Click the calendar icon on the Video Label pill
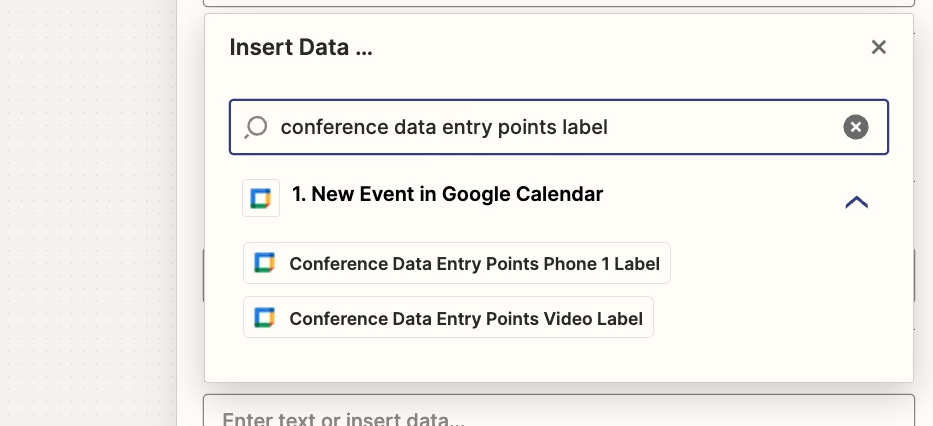This screenshot has height=426, width=933. (264, 318)
